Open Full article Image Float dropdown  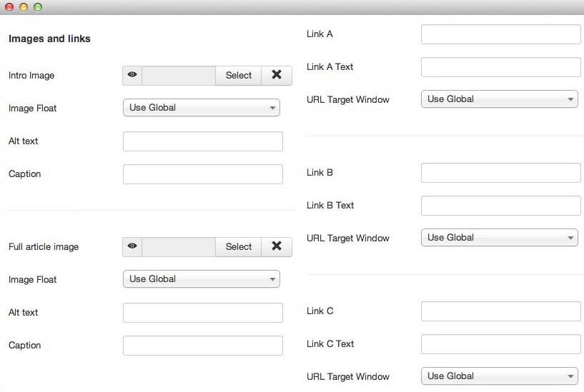(202, 279)
